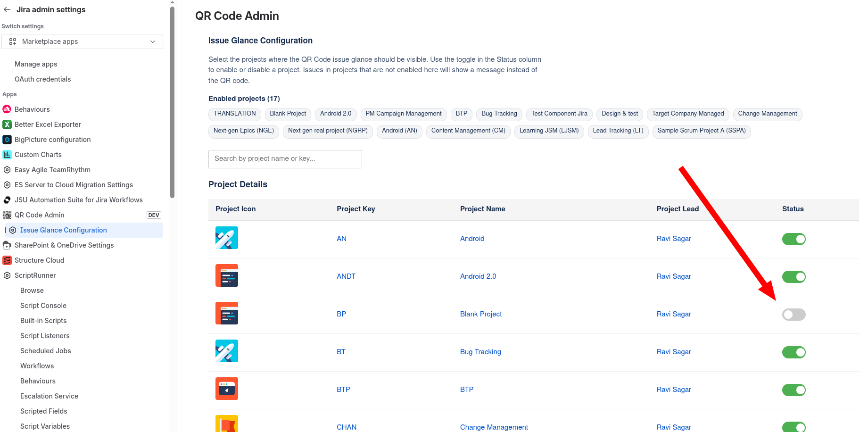Image resolution: width=868 pixels, height=432 pixels.
Task: Click the Target Company Managed project tag
Action: (688, 114)
